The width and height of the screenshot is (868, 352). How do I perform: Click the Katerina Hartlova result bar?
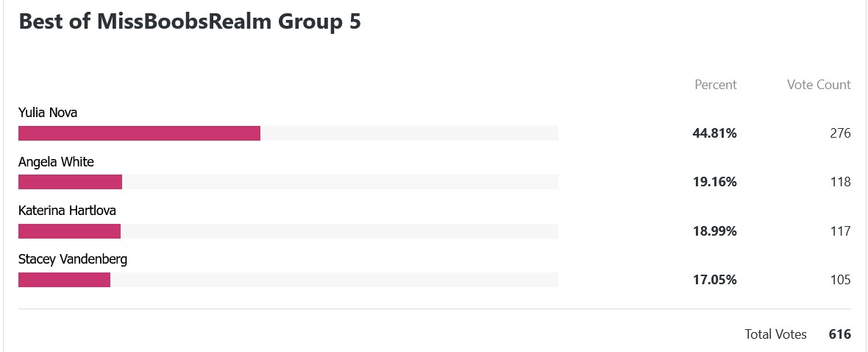pos(288,231)
